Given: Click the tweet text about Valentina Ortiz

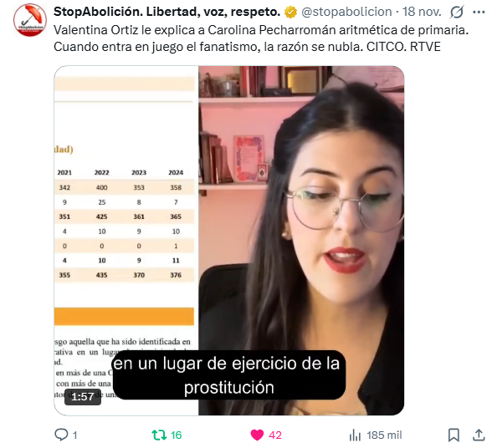Looking at the screenshot, I should tap(261, 38).
